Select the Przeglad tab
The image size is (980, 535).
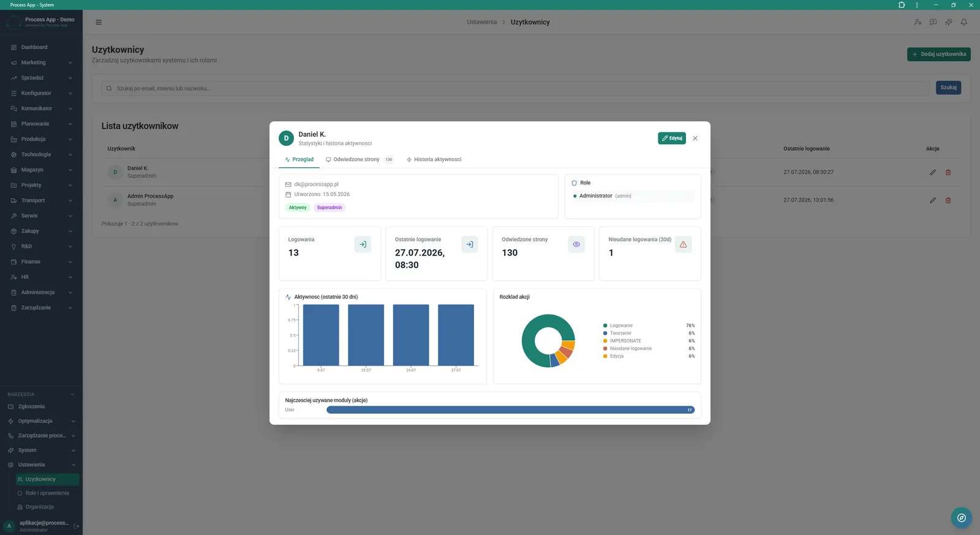pos(299,159)
